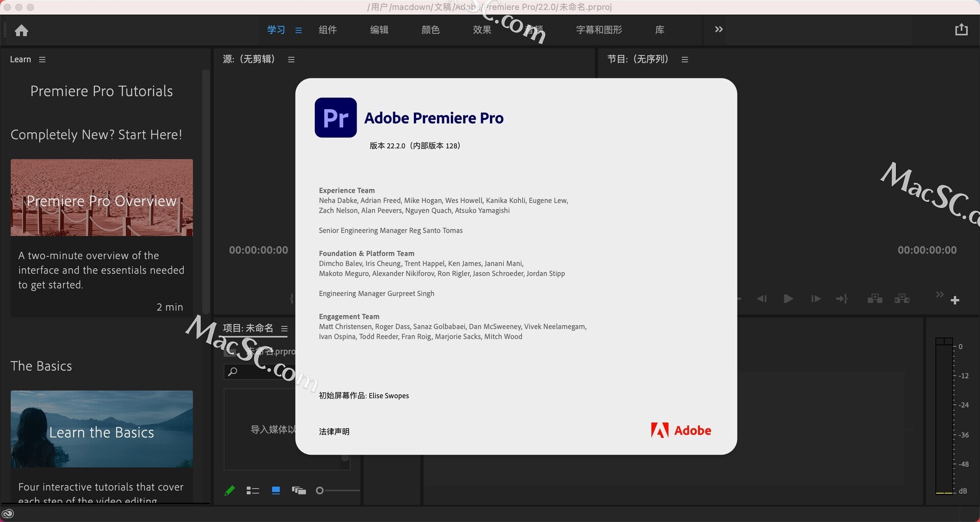Toggle the project read-only green pencil
Image resolution: width=980 pixels, height=522 pixels.
230,491
